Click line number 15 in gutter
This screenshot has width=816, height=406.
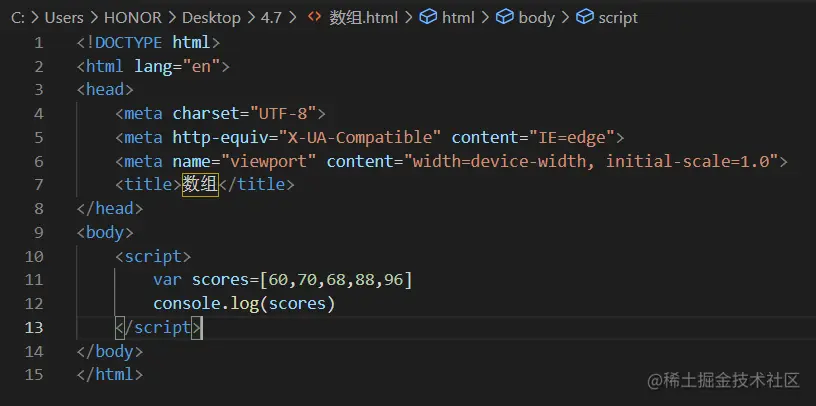(x=34, y=375)
